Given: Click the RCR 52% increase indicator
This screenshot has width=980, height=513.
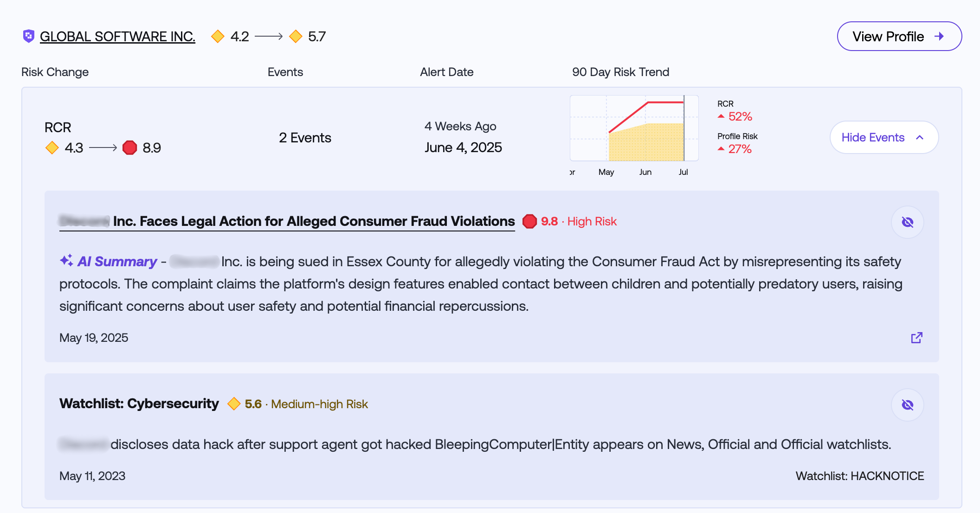Looking at the screenshot, I should tap(735, 116).
